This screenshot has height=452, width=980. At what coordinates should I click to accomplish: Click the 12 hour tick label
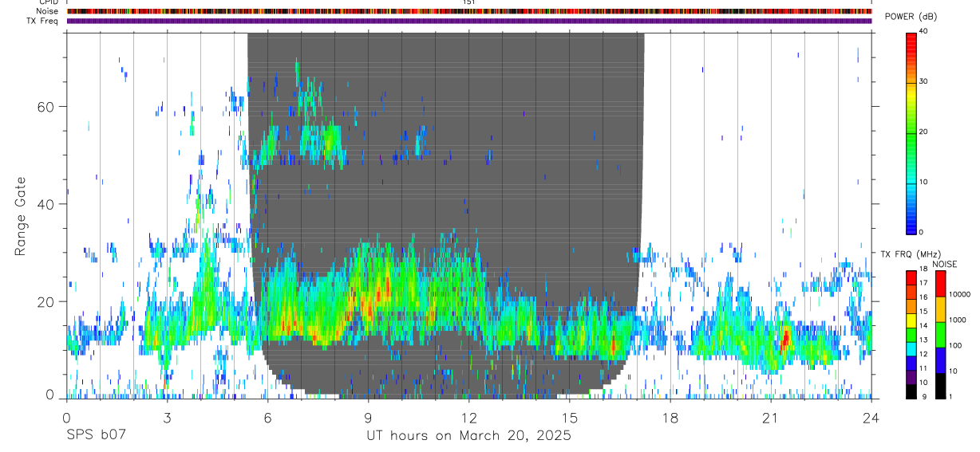coord(469,417)
